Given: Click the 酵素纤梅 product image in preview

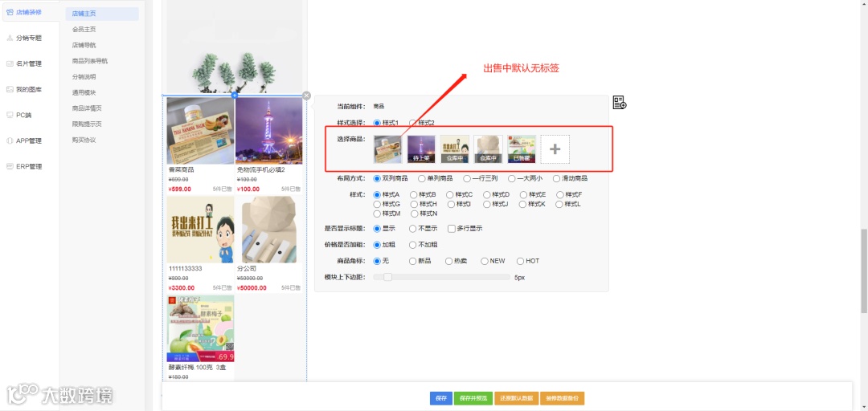Looking at the screenshot, I should (x=200, y=328).
